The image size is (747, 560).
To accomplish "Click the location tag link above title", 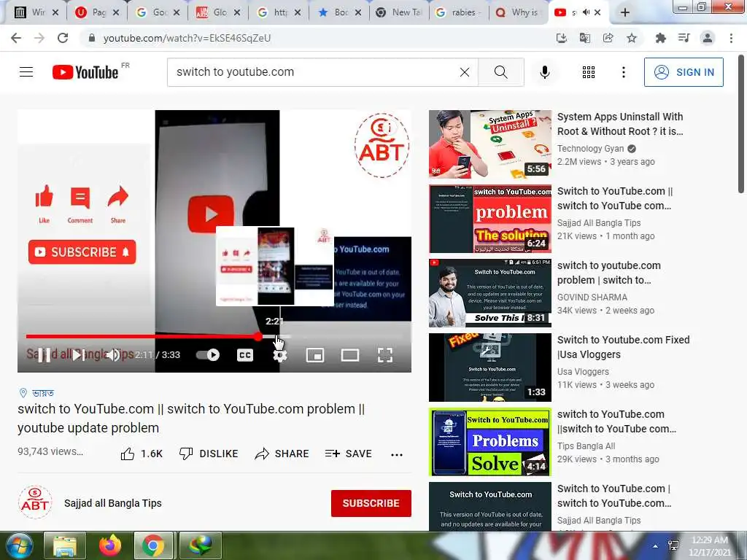I will coord(36,393).
